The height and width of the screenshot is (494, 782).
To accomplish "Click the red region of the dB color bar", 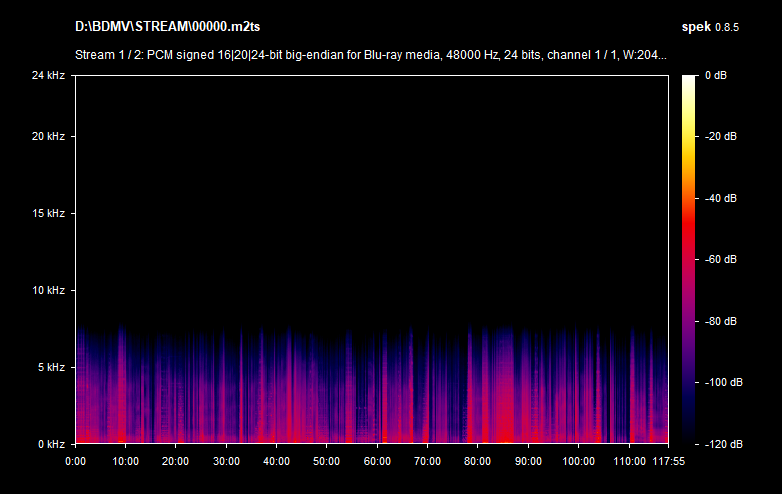I will coord(690,230).
